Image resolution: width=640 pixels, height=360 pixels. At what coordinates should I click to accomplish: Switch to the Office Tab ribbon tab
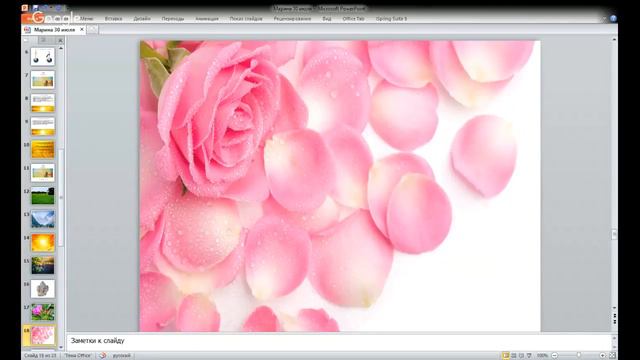pyautogui.click(x=353, y=19)
